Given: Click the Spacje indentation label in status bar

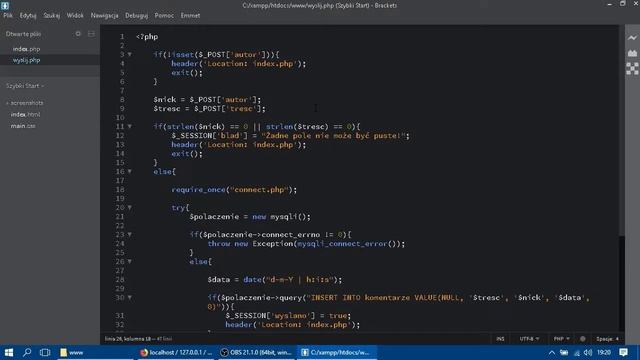Looking at the screenshot, I should tap(604, 339).
